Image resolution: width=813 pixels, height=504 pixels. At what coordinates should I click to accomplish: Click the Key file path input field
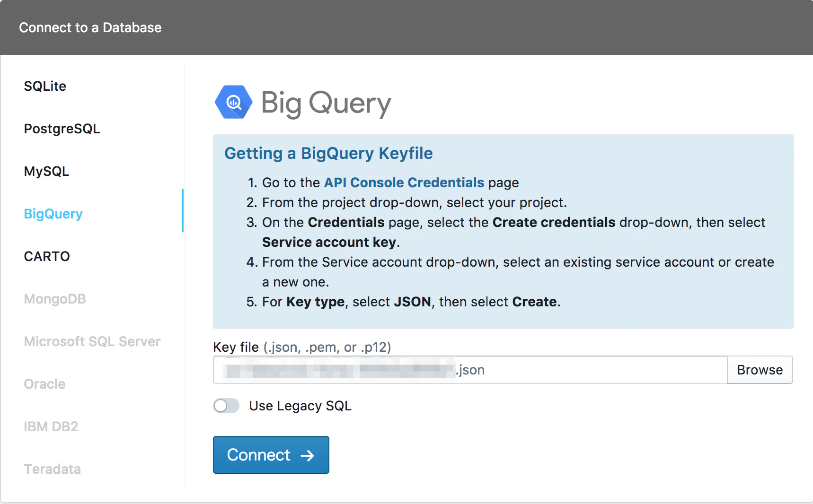pyautogui.click(x=470, y=370)
